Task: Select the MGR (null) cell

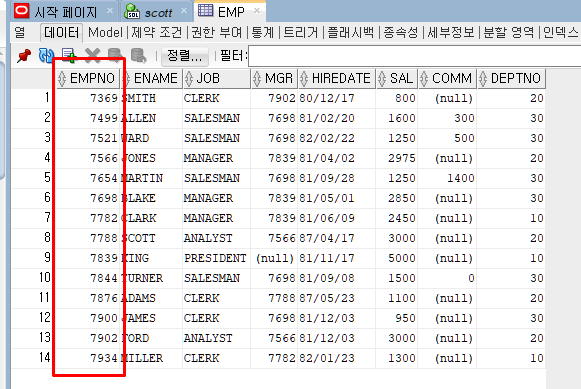Action: [x=274, y=258]
